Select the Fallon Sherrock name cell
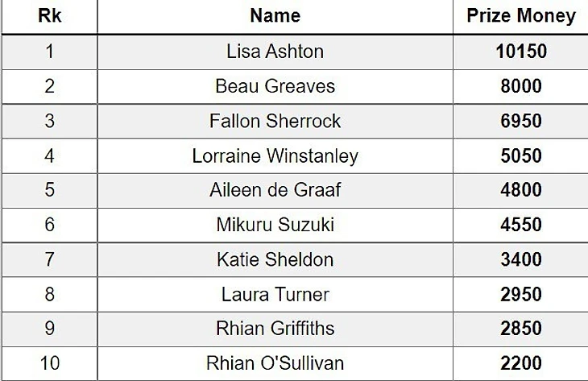The width and height of the screenshot is (588, 381). click(x=275, y=122)
